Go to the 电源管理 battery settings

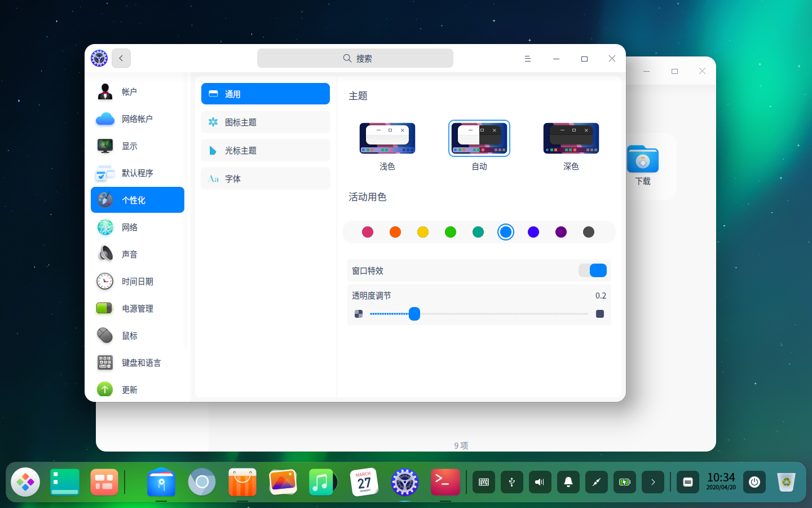click(x=138, y=308)
